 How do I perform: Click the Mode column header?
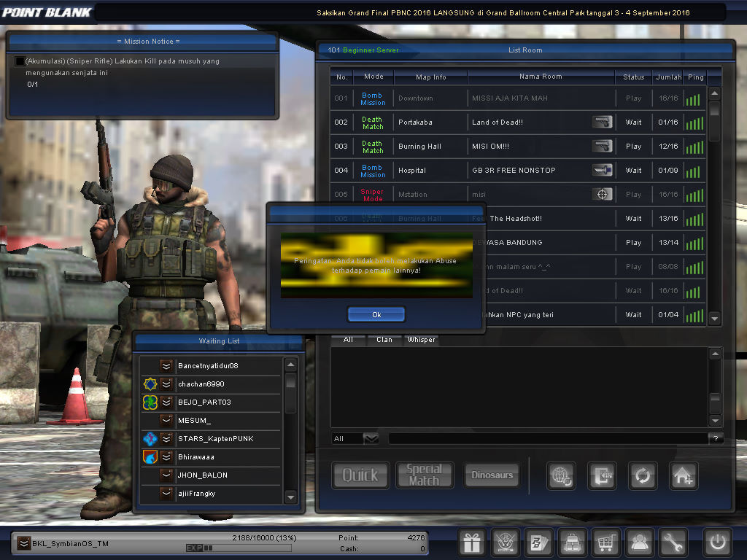374,76
